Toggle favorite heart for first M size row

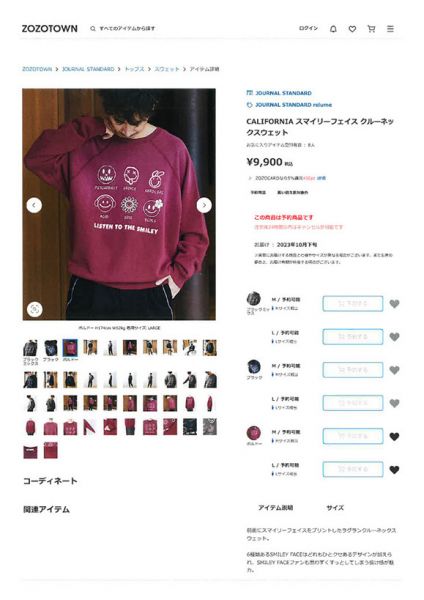click(x=394, y=304)
